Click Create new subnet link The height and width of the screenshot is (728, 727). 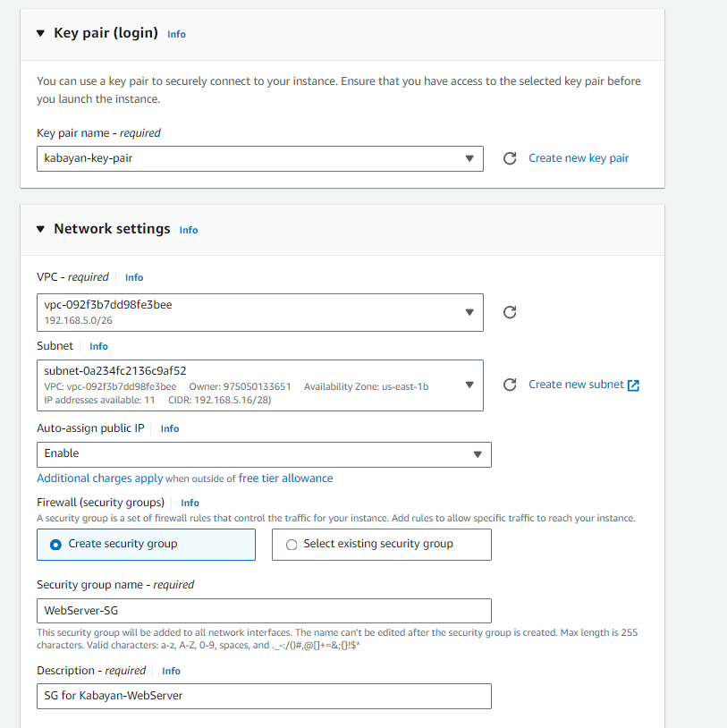click(x=576, y=385)
